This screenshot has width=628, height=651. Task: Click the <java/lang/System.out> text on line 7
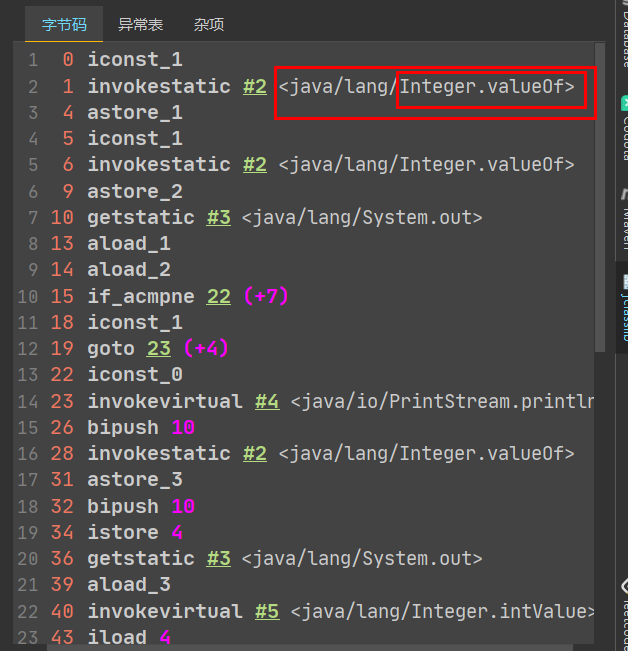(362, 217)
